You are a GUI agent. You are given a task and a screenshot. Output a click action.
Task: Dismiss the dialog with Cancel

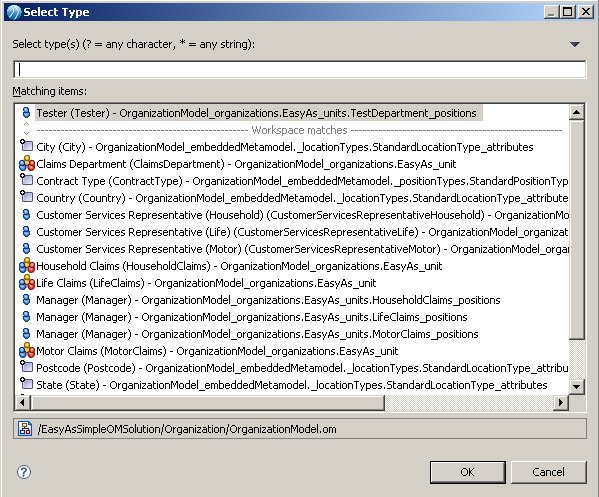(x=548, y=472)
